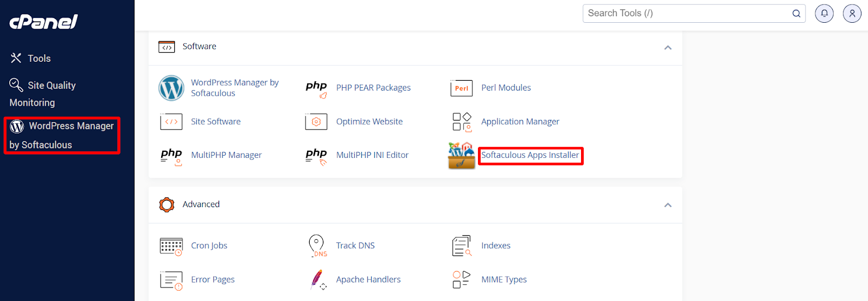Click the Search Tools input field
The height and width of the screenshot is (301, 868).
click(694, 14)
